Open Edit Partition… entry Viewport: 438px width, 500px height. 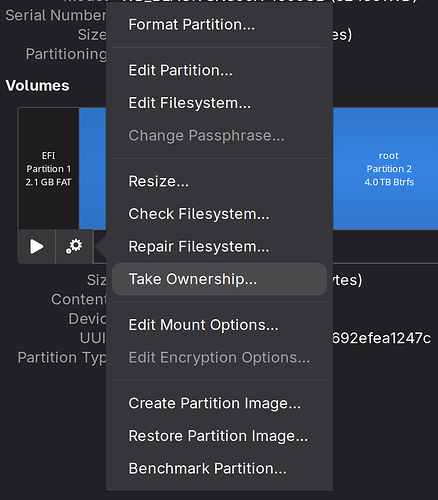point(219,70)
